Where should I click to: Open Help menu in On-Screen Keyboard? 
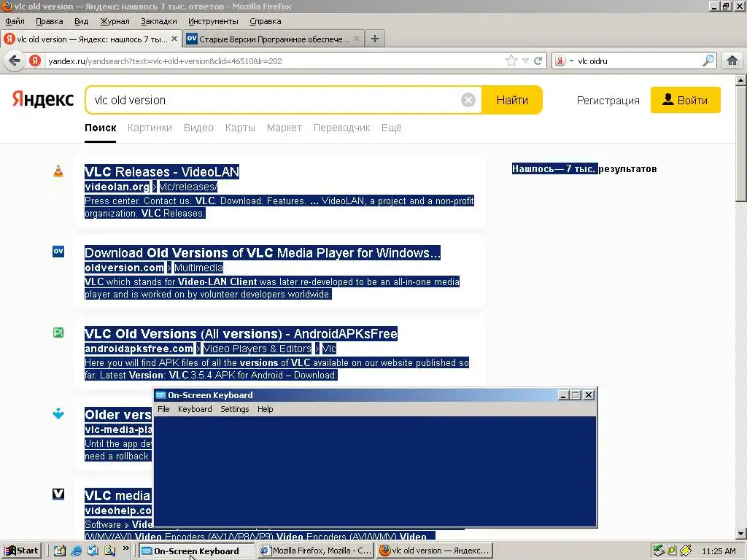point(266,409)
